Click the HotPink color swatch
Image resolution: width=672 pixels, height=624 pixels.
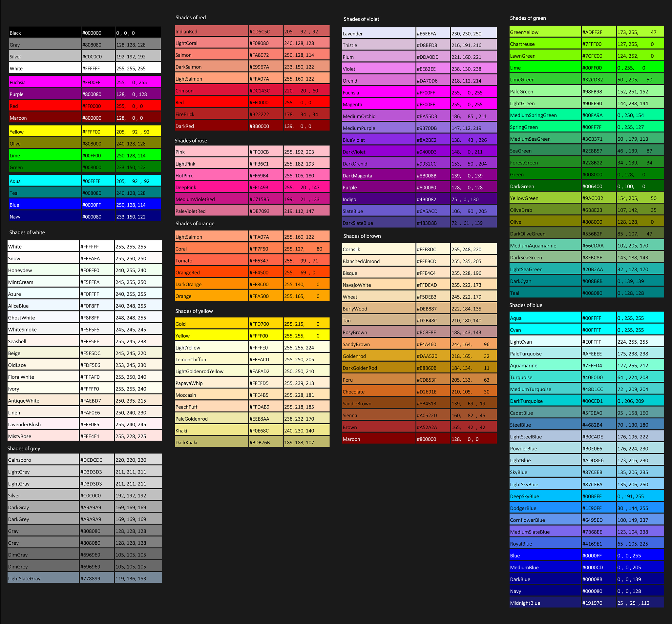tap(211, 175)
